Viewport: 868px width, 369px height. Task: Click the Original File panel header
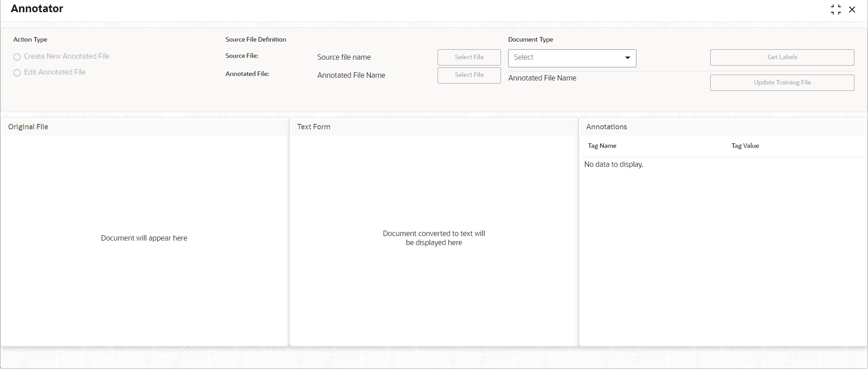[x=145, y=127]
